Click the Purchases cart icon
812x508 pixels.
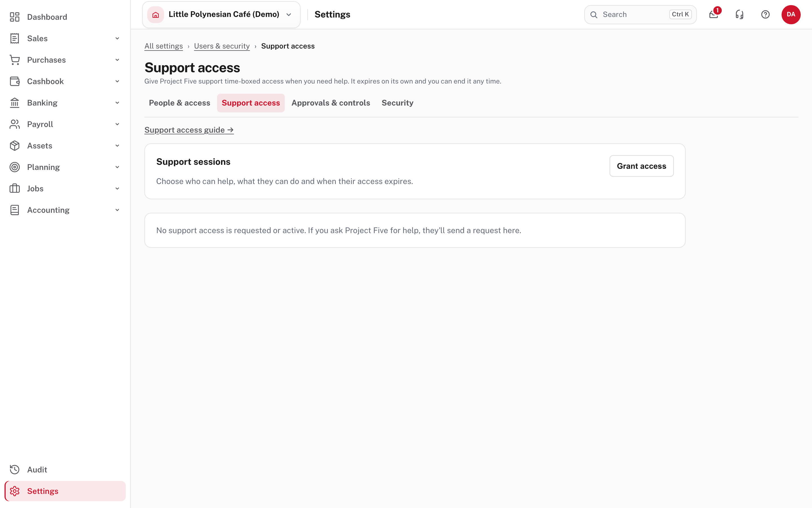(x=14, y=60)
